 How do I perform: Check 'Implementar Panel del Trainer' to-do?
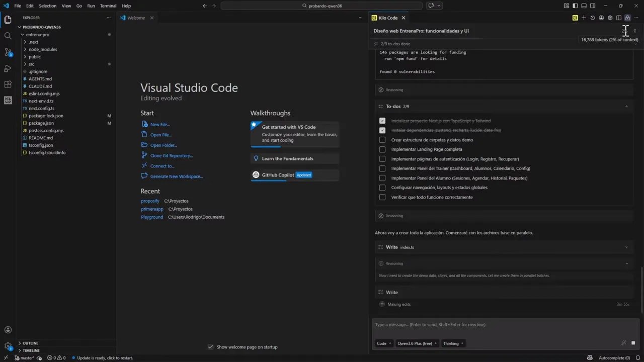[382, 168]
